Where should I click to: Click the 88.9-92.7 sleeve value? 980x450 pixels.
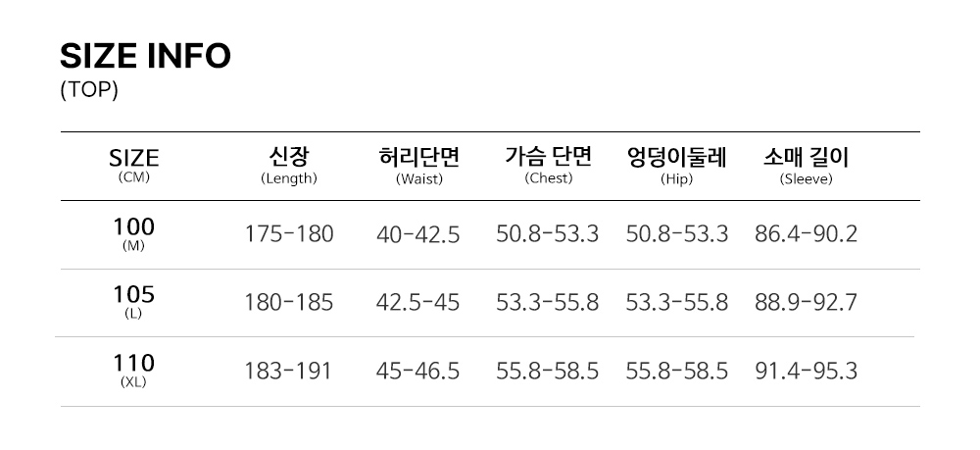(806, 303)
